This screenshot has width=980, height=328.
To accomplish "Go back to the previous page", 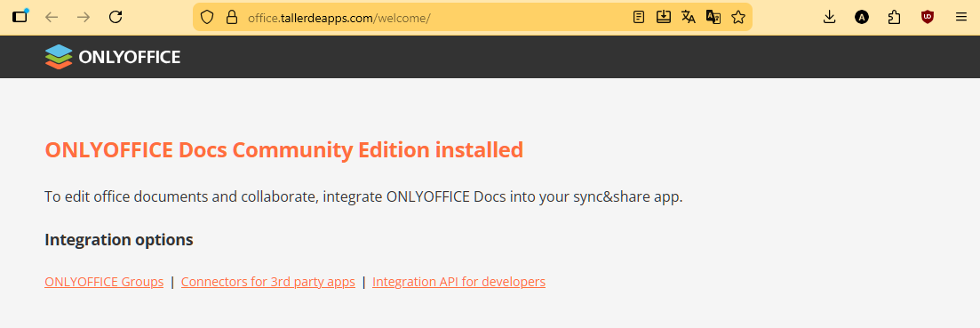I will pyautogui.click(x=52, y=17).
